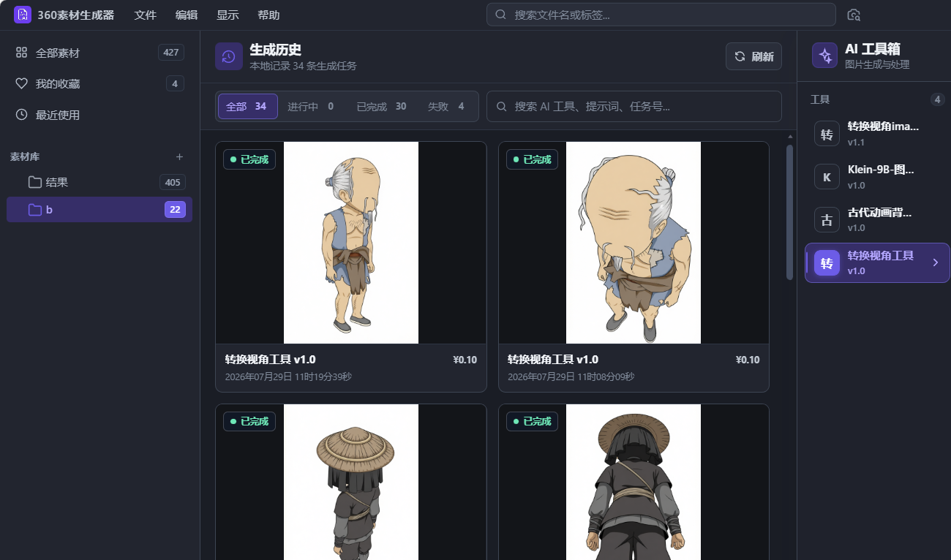The image size is (951, 560).
Task: Click the timestamp 2026年07月29日 11时19分39秒
Action: 288,377
